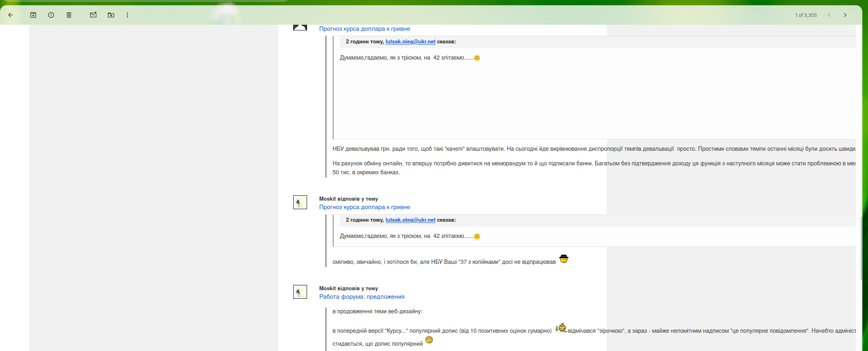The image size is (868, 351).
Task: Go to the newer message with left chevron
Action: click(829, 15)
